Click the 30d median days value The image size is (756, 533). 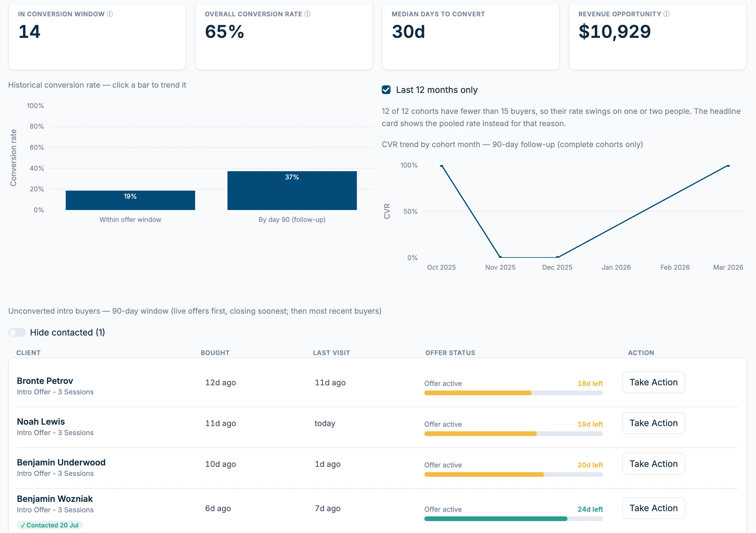408,31
